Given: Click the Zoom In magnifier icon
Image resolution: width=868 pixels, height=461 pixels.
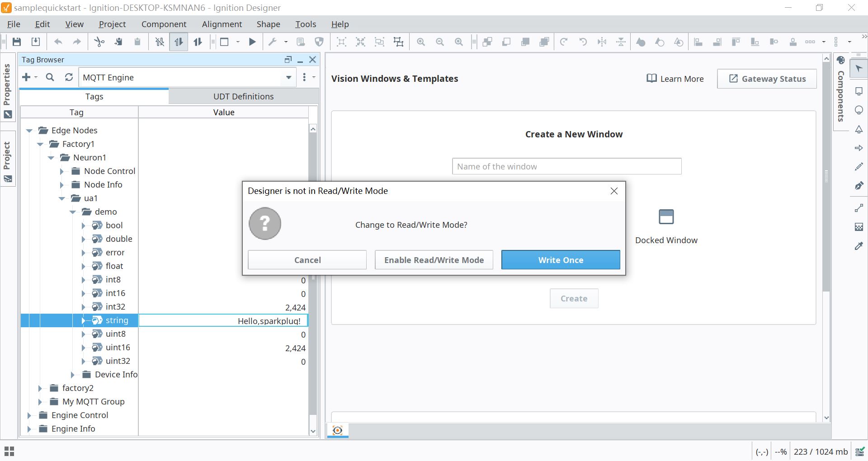Looking at the screenshot, I should tap(421, 42).
